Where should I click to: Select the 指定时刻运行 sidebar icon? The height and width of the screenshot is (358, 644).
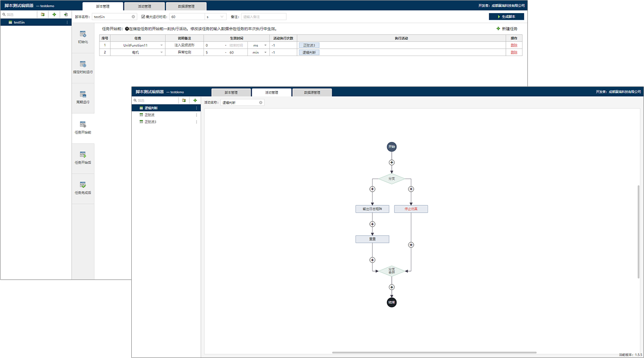[x=83, y=67]
